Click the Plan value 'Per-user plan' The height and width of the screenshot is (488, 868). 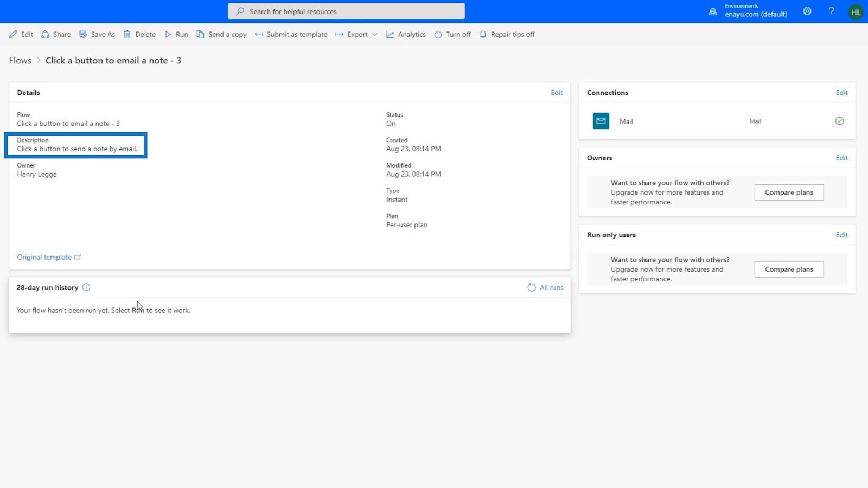(x=407, y=224)
